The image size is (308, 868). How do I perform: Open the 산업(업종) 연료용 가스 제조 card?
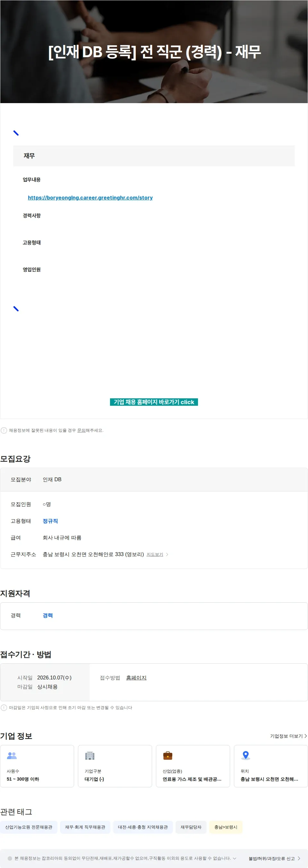(193, 766)
